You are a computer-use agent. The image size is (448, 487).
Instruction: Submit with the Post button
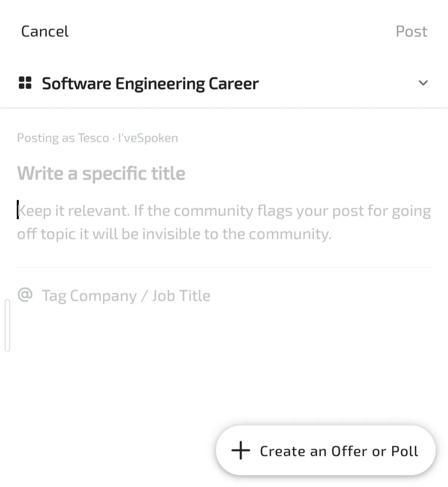click(x=411, y=31)
